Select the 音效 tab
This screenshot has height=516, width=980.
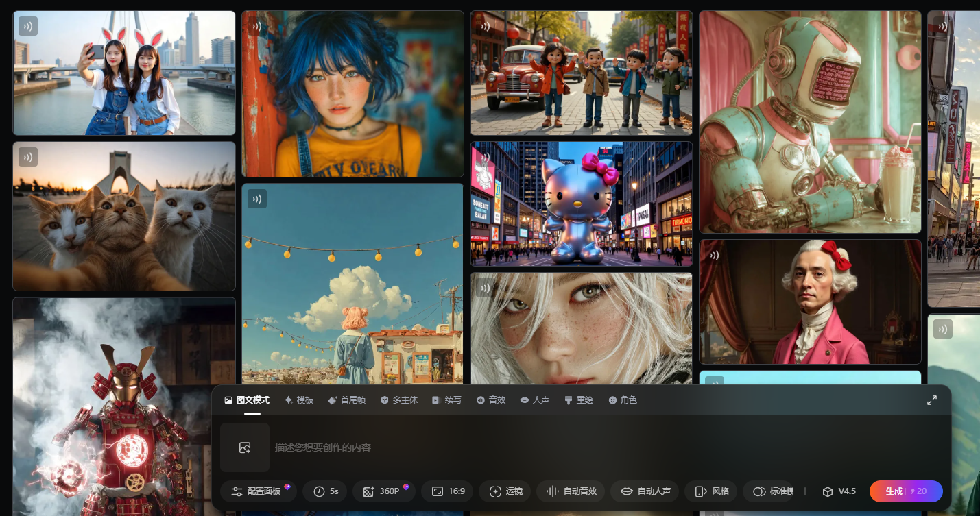click(x=491, y=400)
